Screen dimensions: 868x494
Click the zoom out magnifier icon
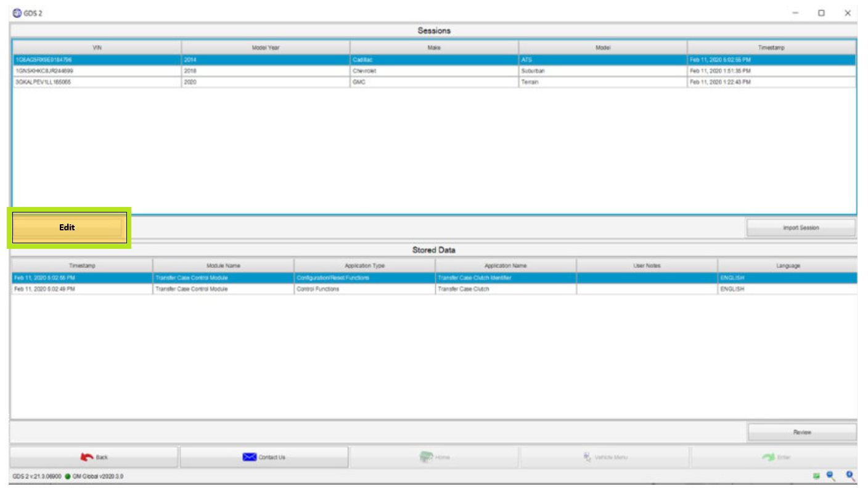point(830,476)
